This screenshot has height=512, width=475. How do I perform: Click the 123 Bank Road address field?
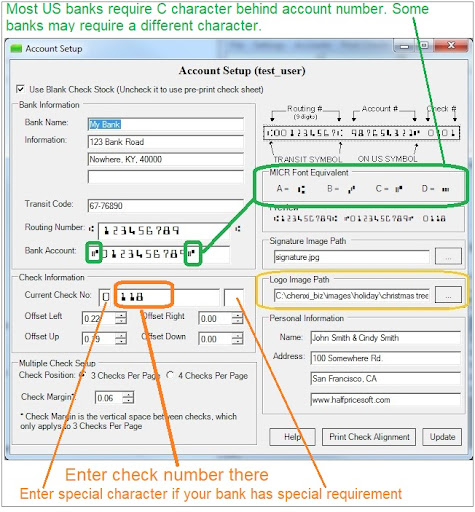pyautogui.click(x=166, y=142)
